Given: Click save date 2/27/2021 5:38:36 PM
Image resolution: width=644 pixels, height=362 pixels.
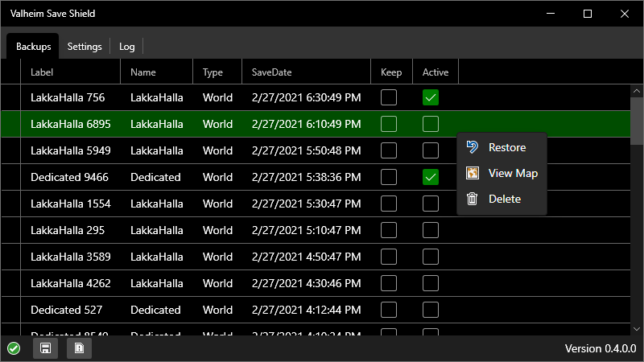Looking at the screenshot, I should point(307,177).
